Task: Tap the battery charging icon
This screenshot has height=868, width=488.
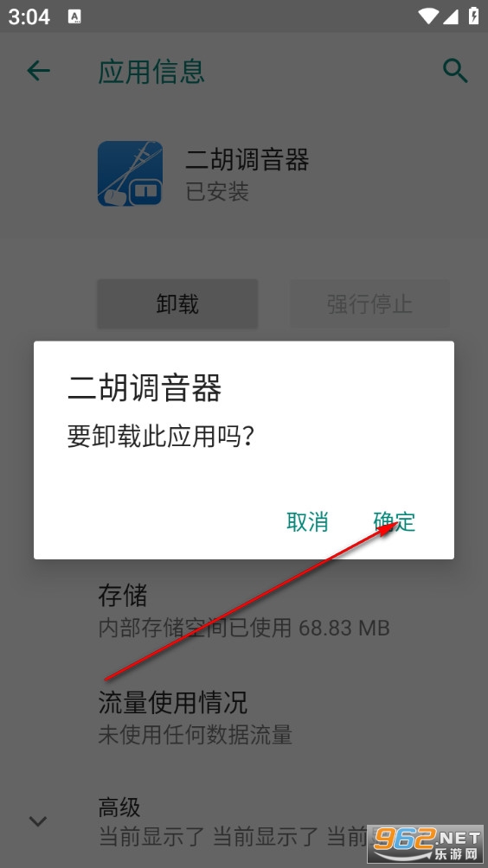Action: (x=473, y=16)
